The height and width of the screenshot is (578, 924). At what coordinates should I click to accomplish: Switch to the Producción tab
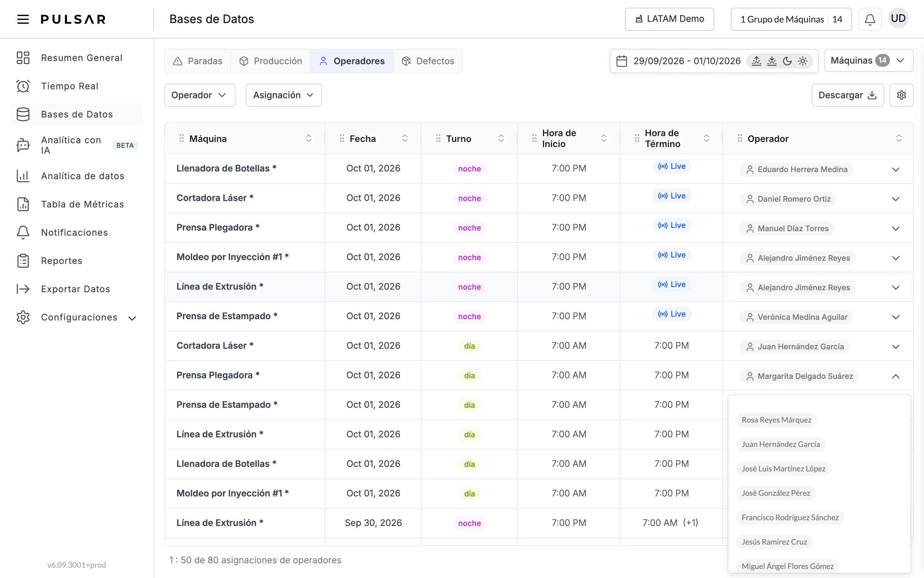270,61
